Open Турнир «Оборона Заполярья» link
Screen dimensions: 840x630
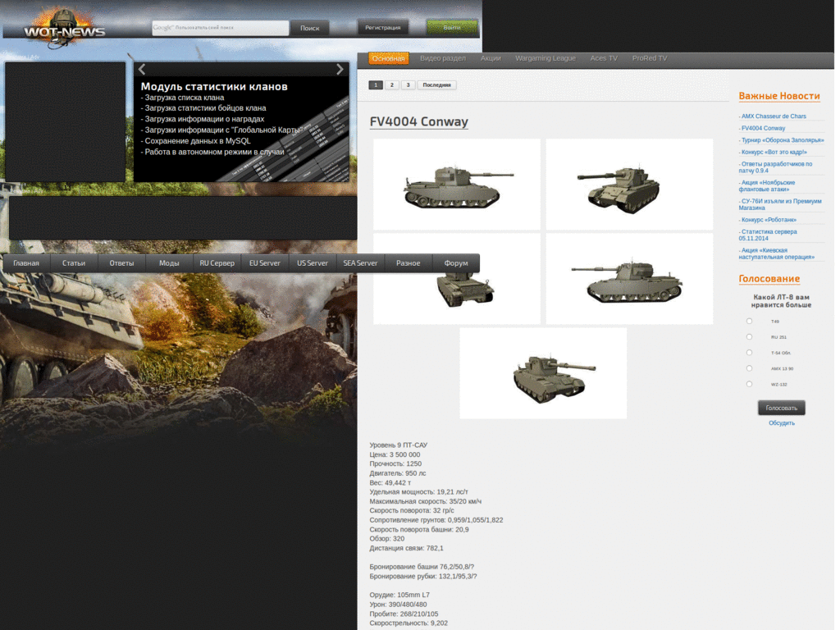[x=782, y=139]
